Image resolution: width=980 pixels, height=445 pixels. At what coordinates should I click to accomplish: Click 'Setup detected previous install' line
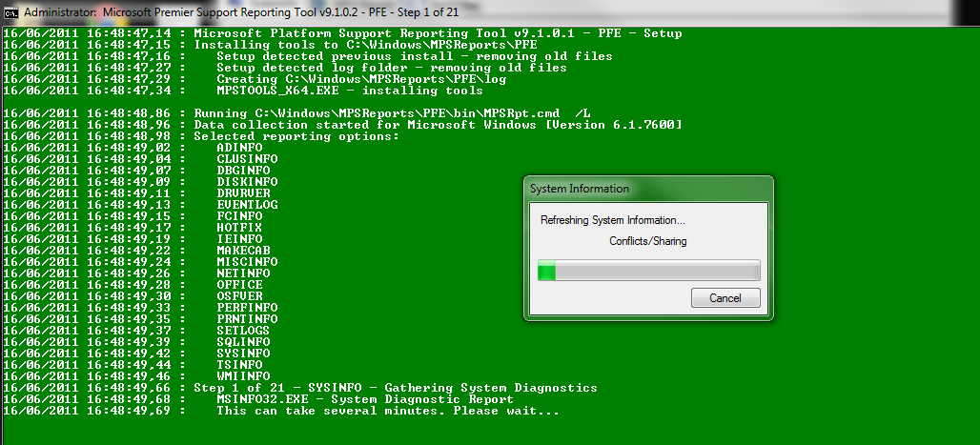pos(308,56)
